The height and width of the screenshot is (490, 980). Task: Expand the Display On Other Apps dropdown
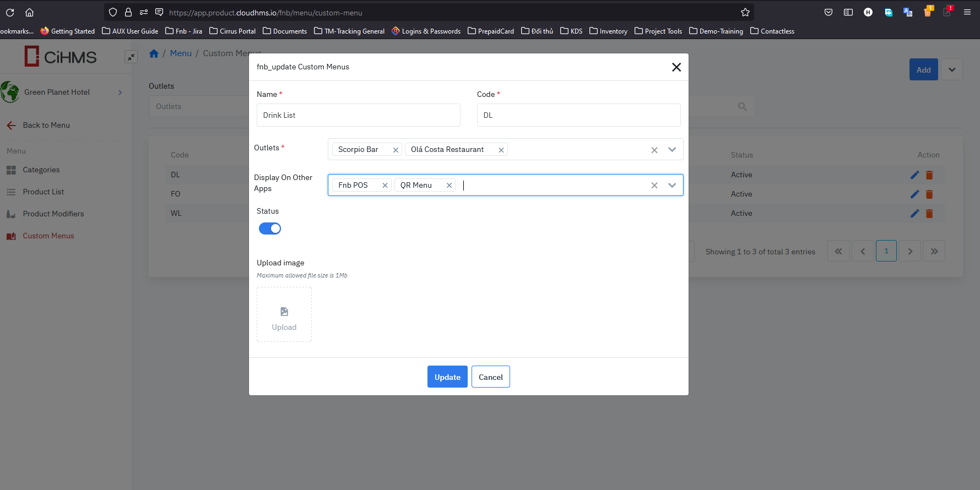tap(672, 186)
